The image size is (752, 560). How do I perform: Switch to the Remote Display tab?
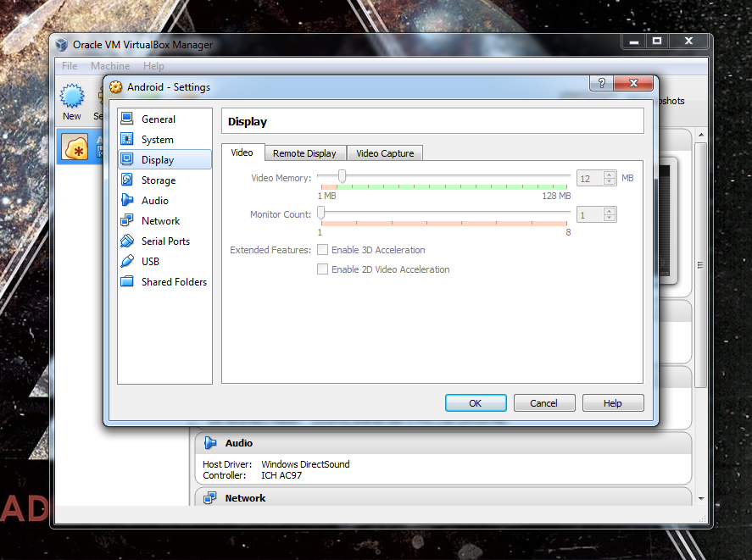304,153
